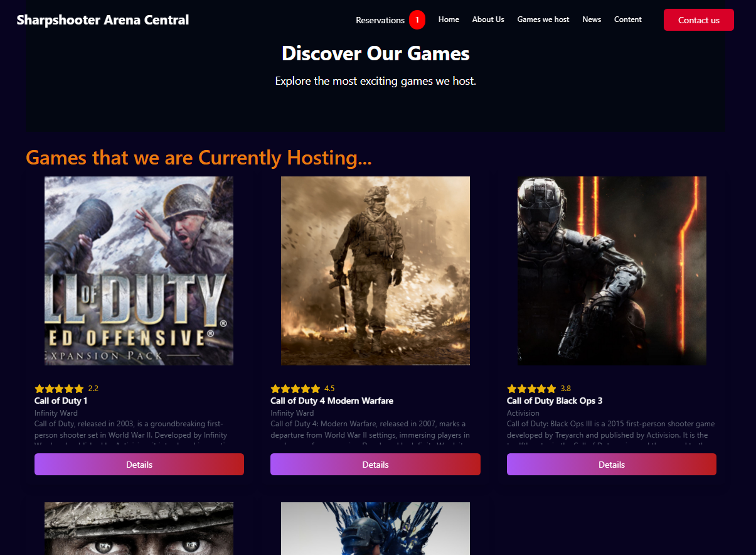Open the Content menu item

coord(627,19)
